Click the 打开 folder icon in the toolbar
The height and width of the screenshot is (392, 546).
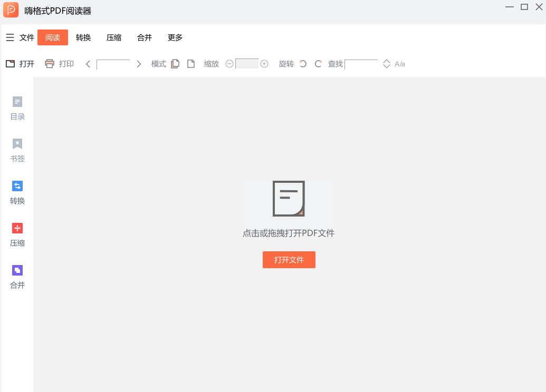10,64
